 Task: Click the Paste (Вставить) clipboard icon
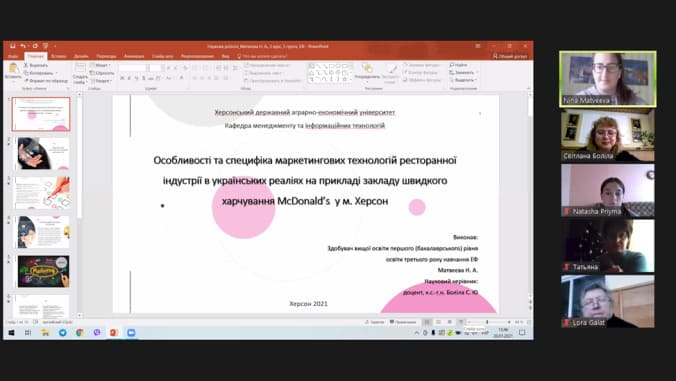13,69
